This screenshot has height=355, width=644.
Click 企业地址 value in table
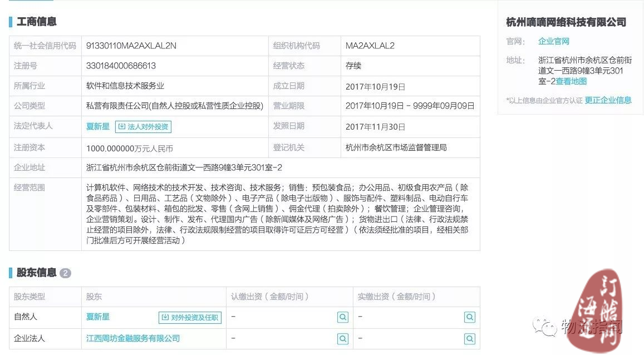click(184, 167)
